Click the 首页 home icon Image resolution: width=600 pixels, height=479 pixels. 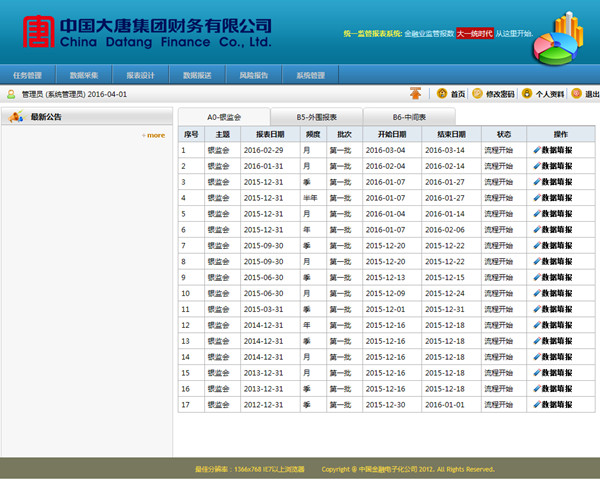[443, 94]
